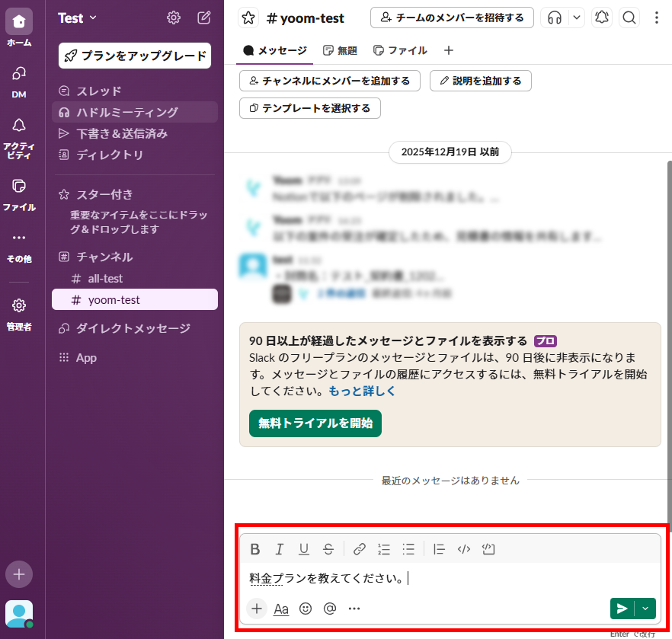Image resolution: width=672 pixels, height=639 pixels.
Task: Click チャンネルにメンバーを追加する button
Action: click(330, 81)
